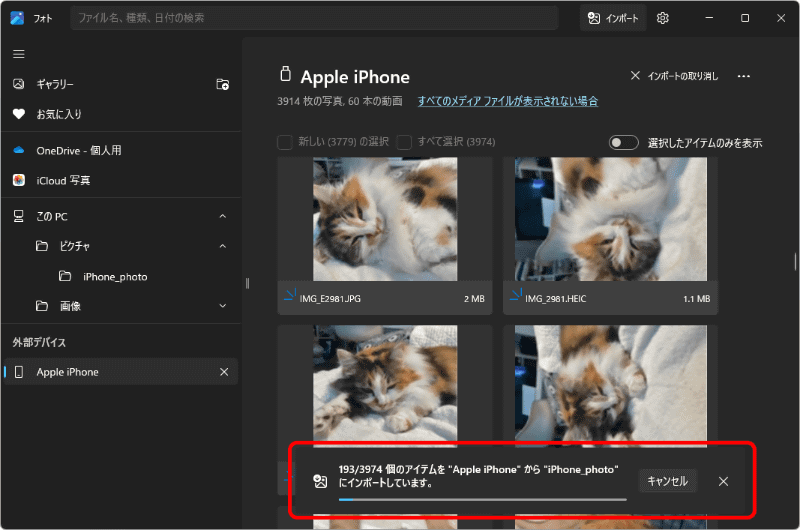Select Apple iPhone under external devices
The image size is (800, 530).
click(120, 372)
